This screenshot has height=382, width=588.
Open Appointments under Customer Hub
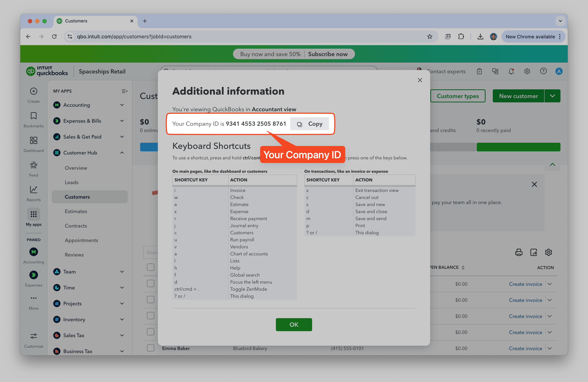[x=81, y=240]
